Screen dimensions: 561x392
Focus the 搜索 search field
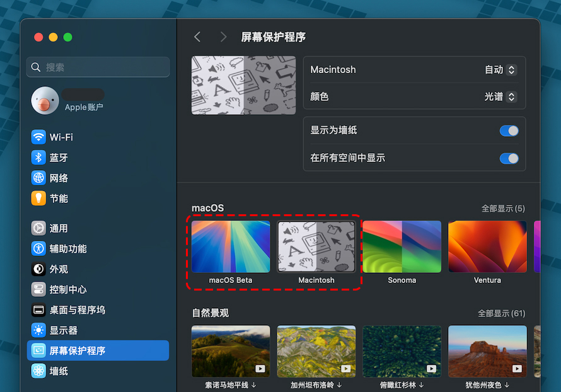click(98, 67)
